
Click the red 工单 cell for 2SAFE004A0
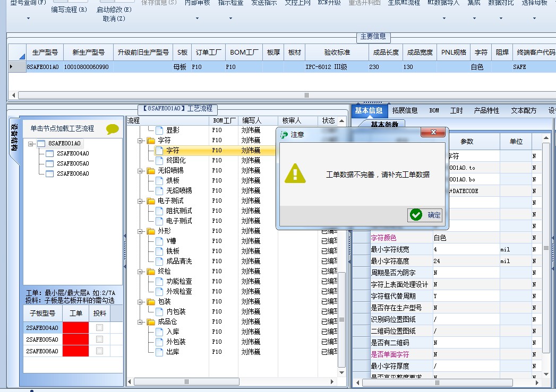(x=75, y=328)
